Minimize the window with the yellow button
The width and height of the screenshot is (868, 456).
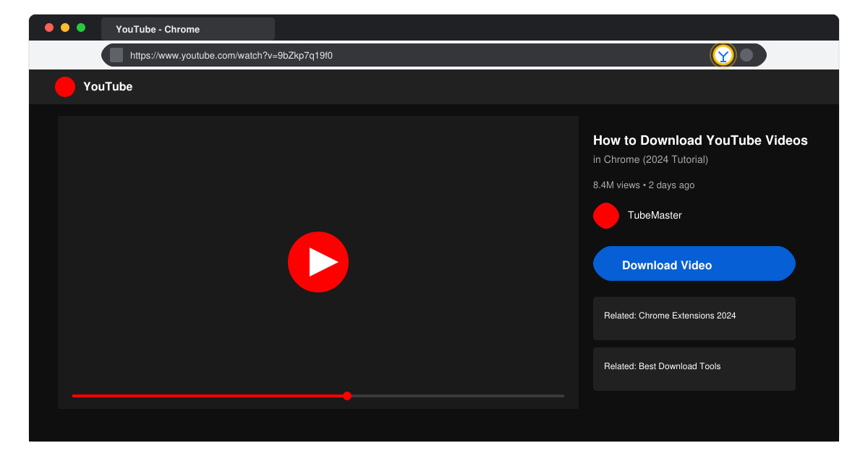pos(65,28)
